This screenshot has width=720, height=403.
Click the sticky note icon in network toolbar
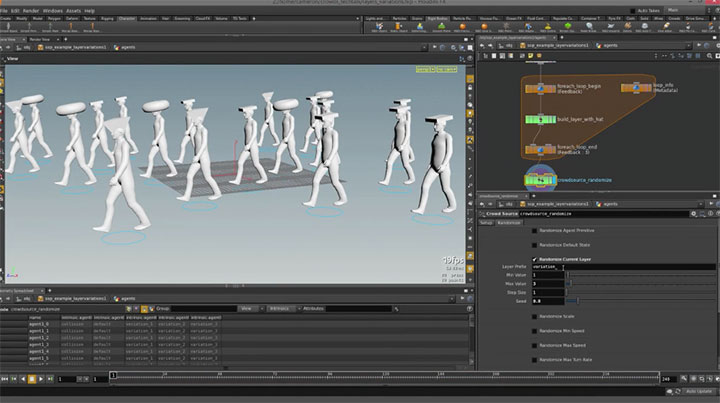coord(530,56)
